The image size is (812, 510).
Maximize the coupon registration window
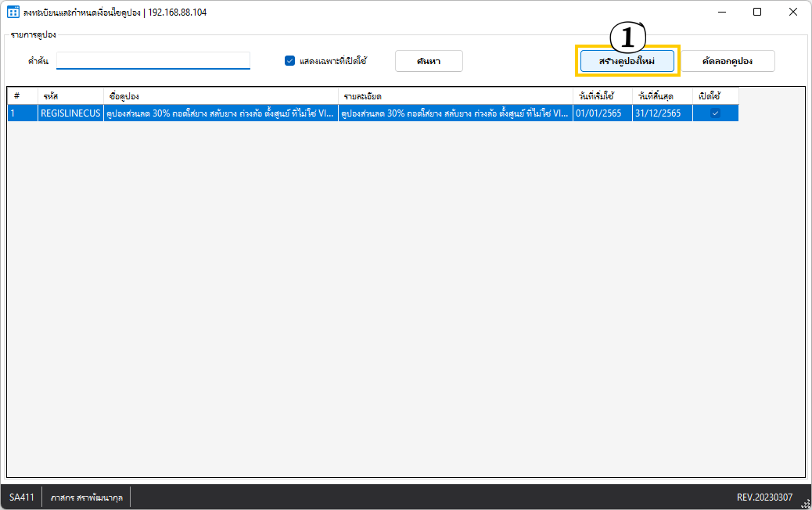[x=757, y=13]
